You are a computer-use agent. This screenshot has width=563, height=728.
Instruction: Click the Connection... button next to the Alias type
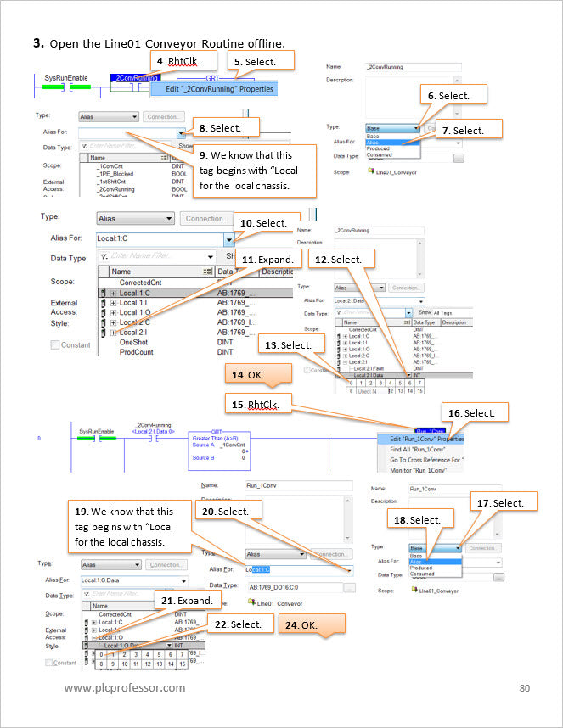coord(206,218)
